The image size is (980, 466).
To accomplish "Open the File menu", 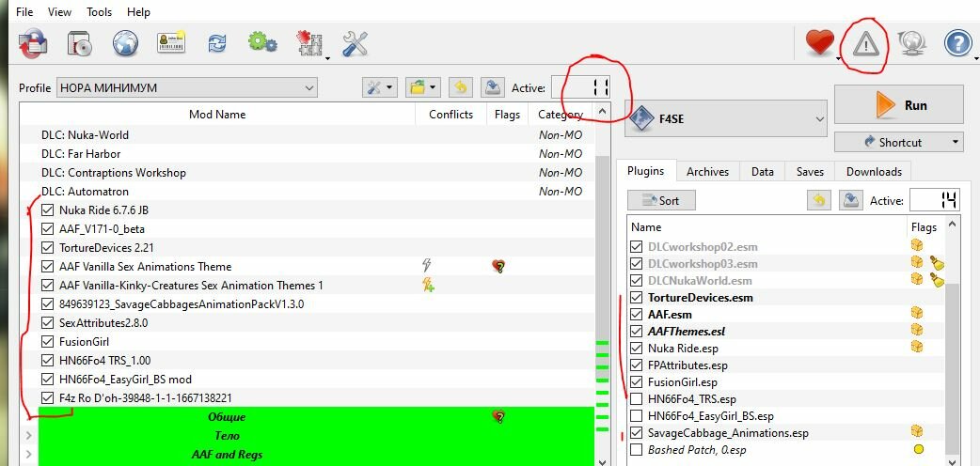I will click(24, 12).
